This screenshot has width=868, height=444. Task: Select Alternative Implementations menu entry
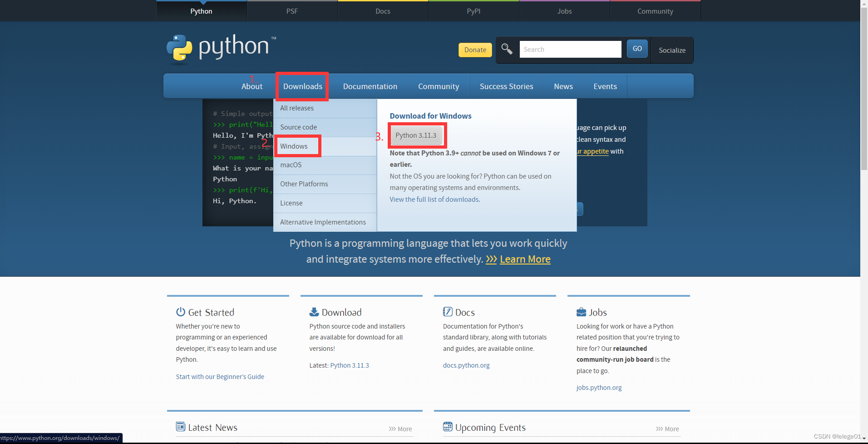[325, 222]
